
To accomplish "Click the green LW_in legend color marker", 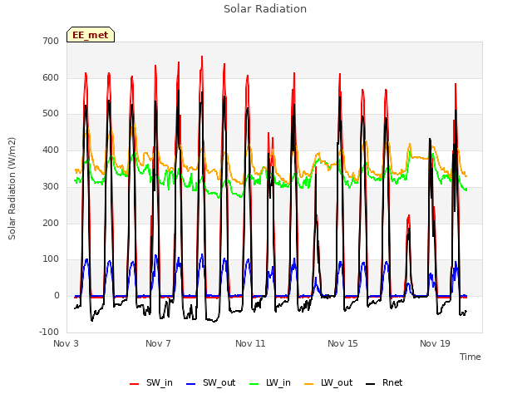I will 254,384.
